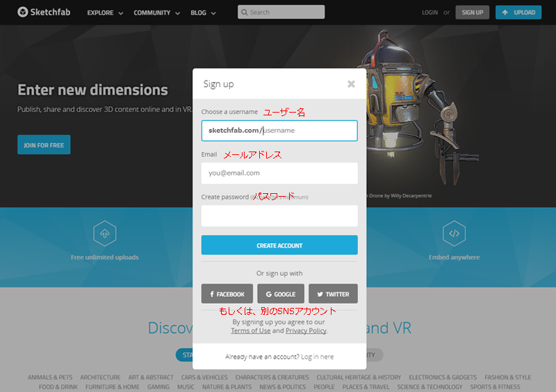Open CHARACTERS & CREATURES category
Viewport: 556px width, 392px height.
(272, 377)
